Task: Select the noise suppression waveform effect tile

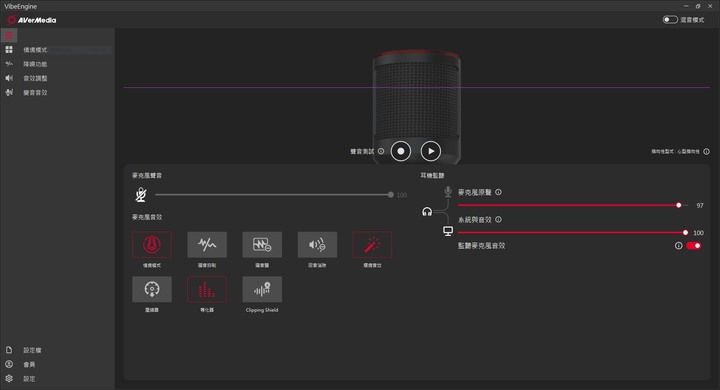Action: click(207, 244)
